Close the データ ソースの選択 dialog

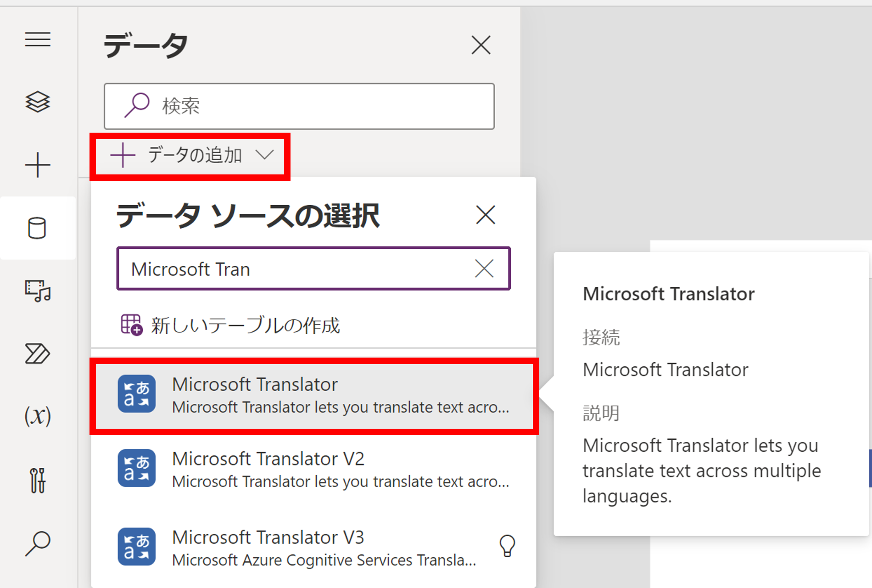pyautogui.click(x=485, y=215)
